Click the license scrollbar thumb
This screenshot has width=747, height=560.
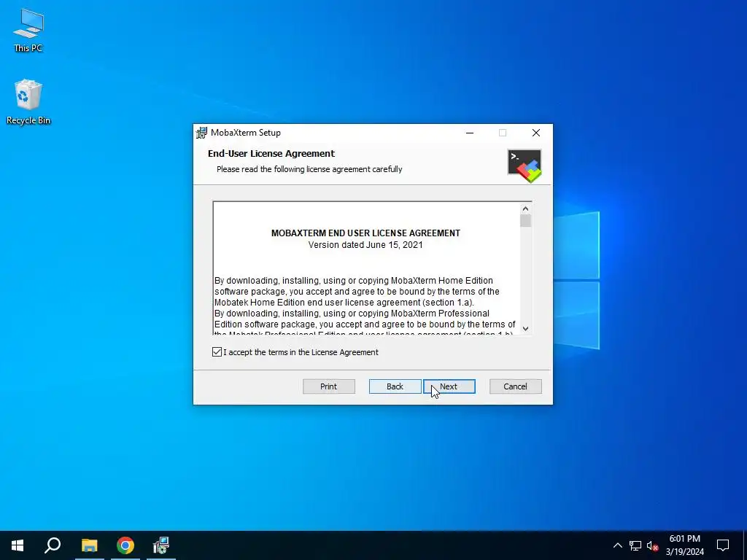pyautogui.click(x=525, y=221)
